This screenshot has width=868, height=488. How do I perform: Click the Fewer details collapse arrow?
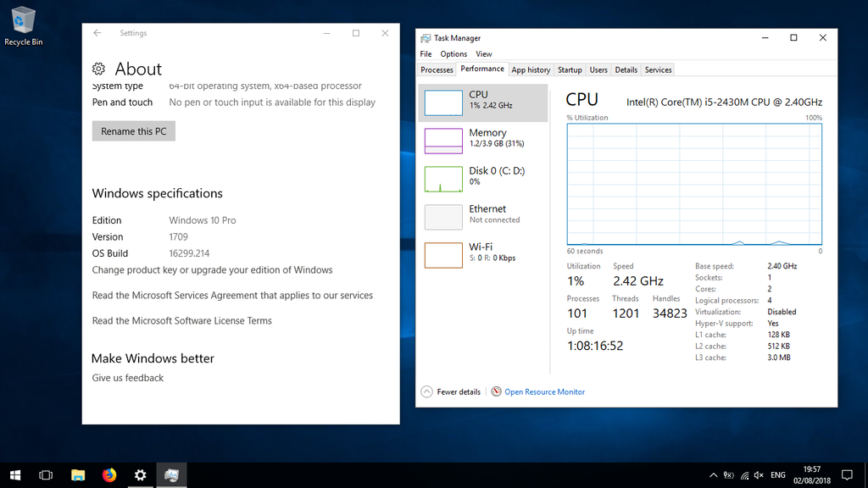(x=427, y=392)
